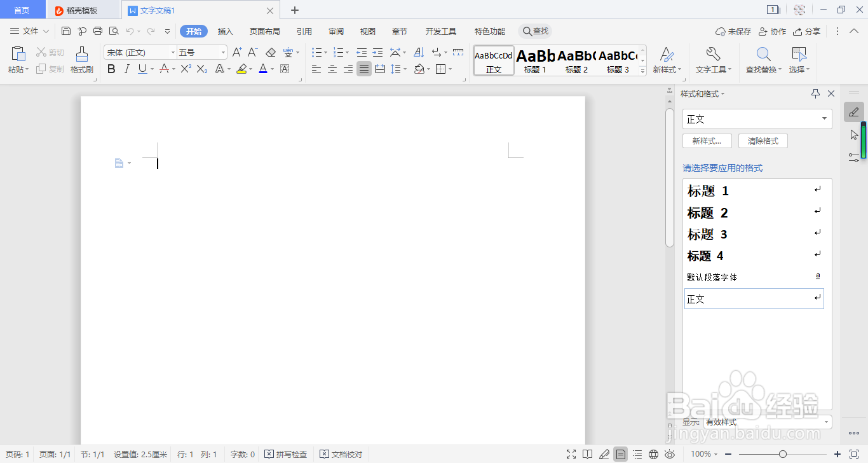The image size is (868, 463).
Task: Switch to page layout view
Action: point(621,454)
